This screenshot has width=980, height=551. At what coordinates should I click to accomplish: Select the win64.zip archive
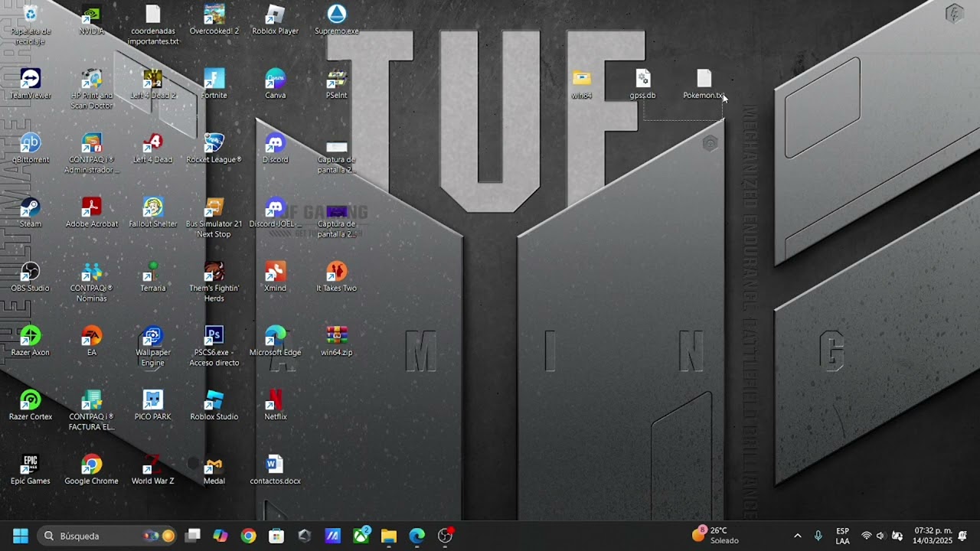pos(337,341)
